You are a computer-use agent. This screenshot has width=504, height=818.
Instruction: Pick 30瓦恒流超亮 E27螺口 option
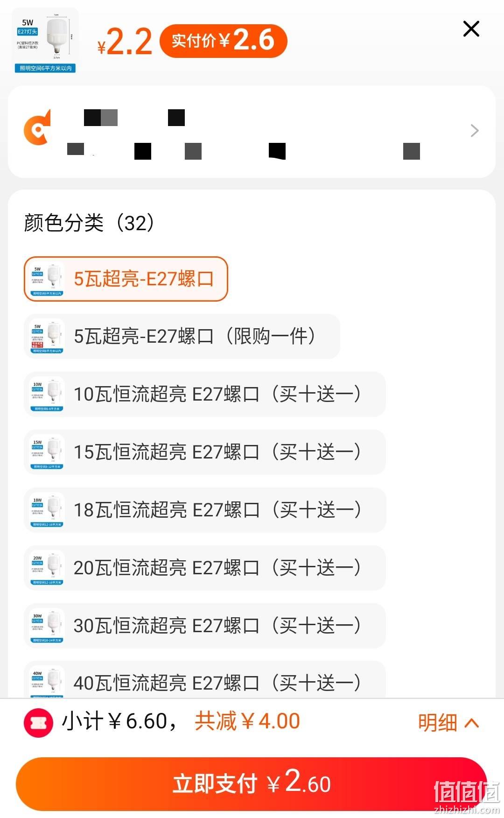tap(205, 626)
